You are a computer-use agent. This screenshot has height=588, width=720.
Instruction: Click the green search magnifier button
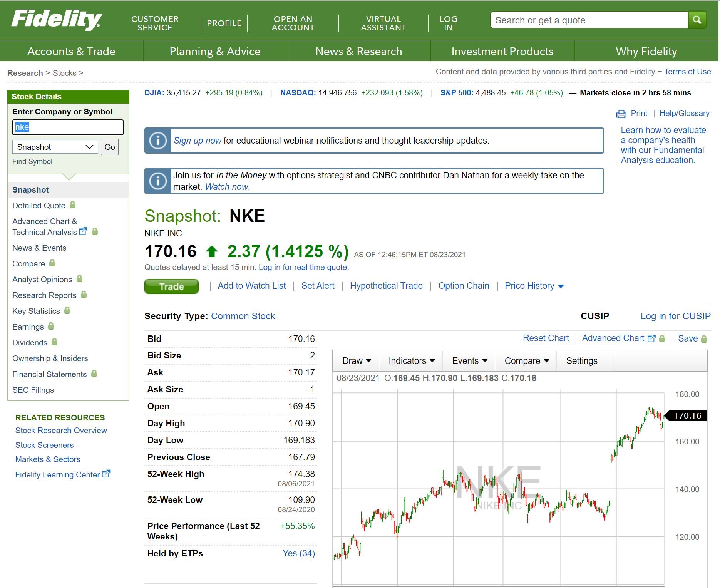(x=697, y=20)
